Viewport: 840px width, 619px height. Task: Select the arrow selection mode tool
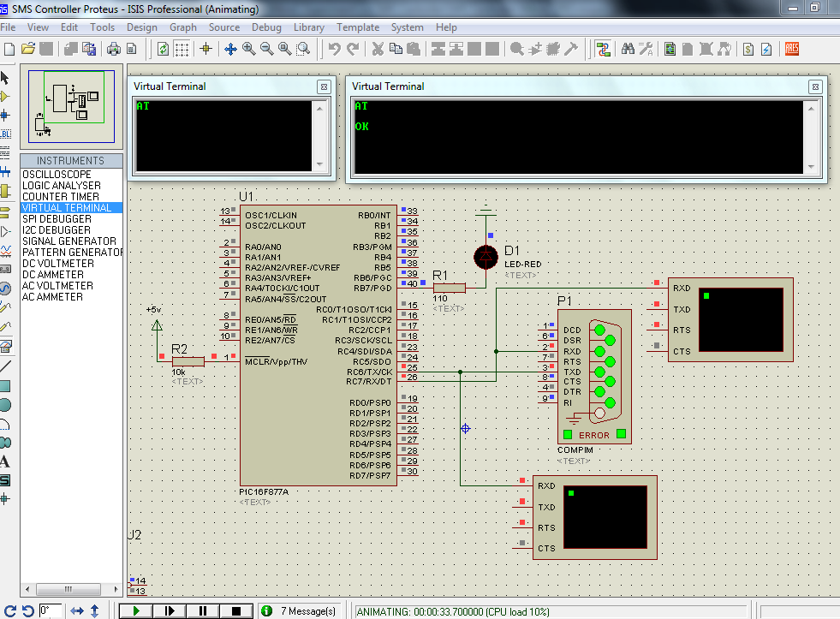coord(5,78)
